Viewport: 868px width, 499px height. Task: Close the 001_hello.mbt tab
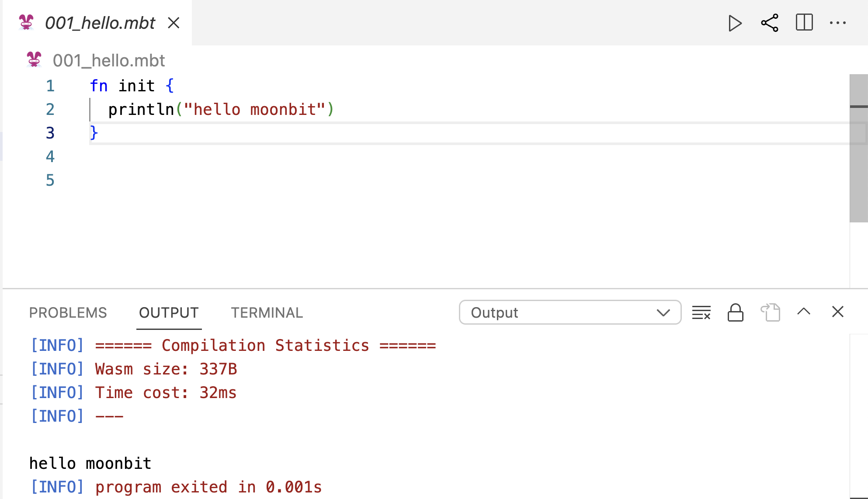click(x=174, y=23)
